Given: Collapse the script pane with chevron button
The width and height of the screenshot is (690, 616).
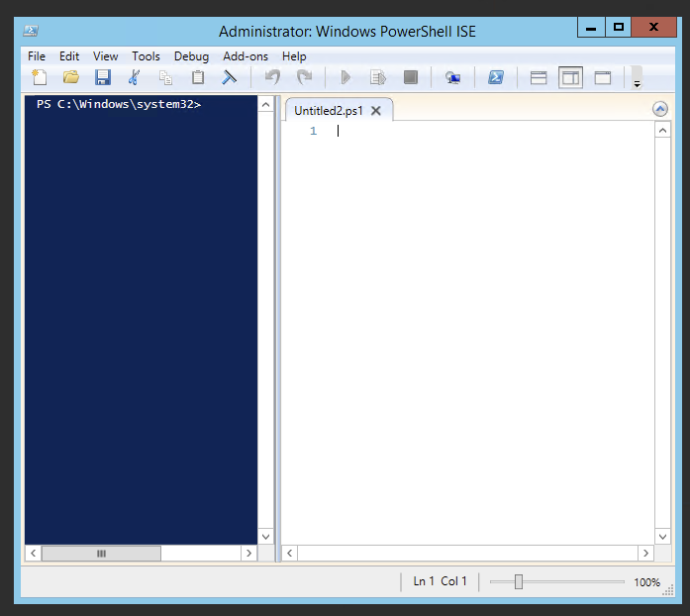Looking at the screenshot, I should click(x=660, y=110).
